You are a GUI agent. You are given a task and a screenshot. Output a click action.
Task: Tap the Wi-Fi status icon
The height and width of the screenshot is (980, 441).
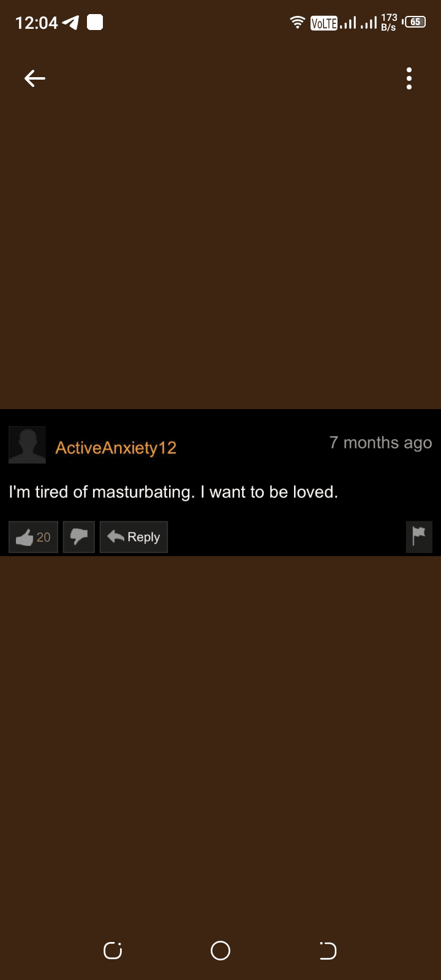pos(298,23)
